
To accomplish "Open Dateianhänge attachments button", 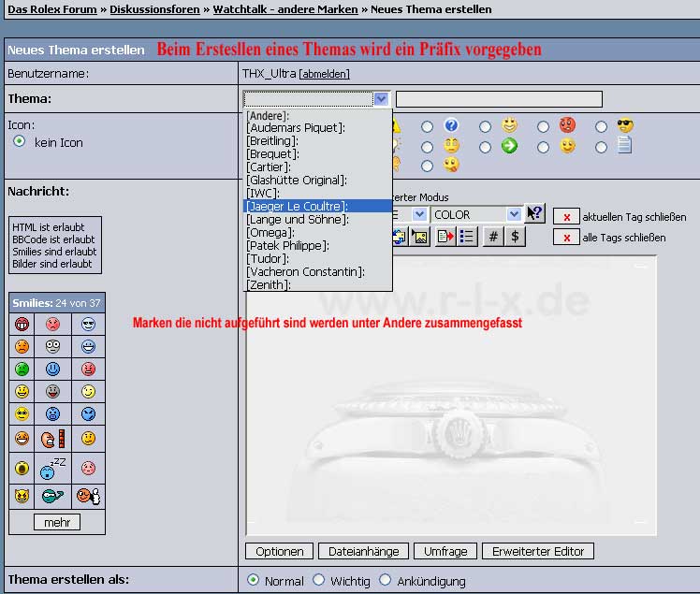I will (x=364, y=552).
